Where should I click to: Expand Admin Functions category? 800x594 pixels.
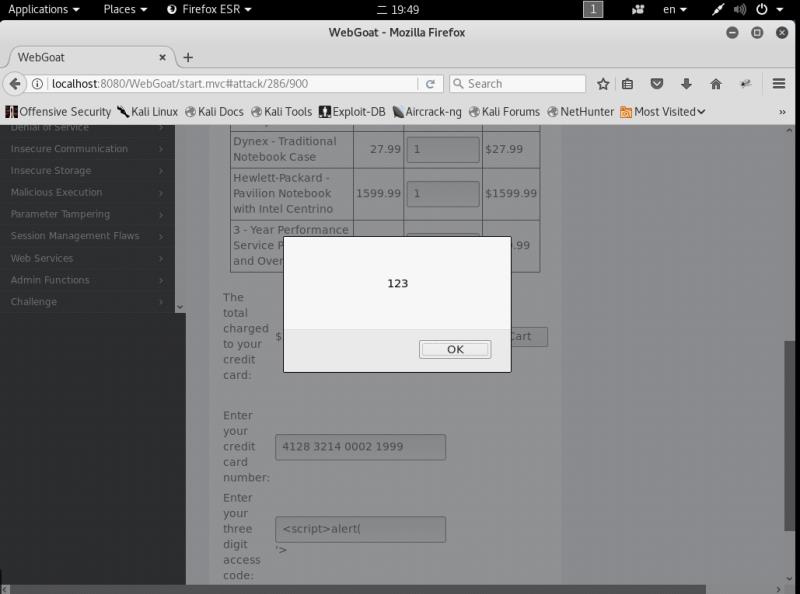pos(87,280)
